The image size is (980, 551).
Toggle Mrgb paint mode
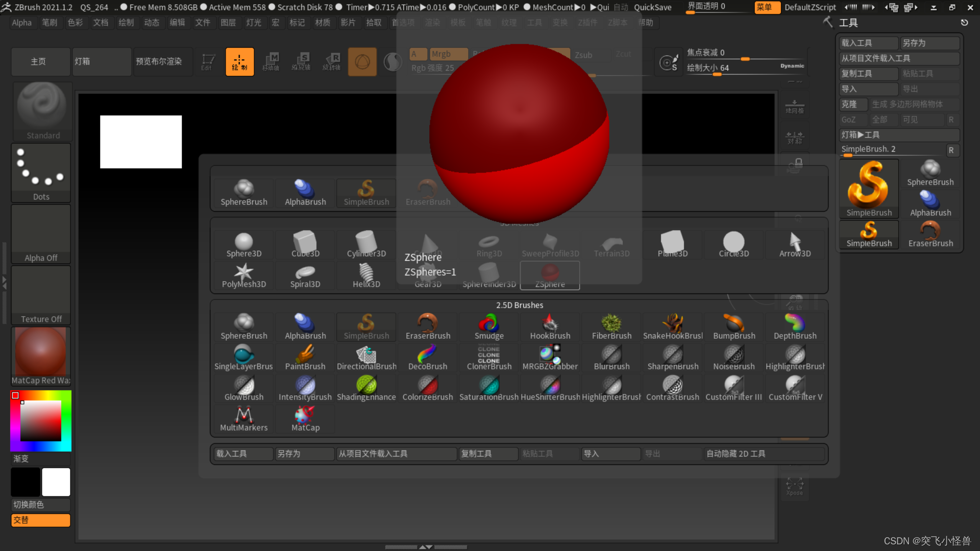[x=448, y=54]
